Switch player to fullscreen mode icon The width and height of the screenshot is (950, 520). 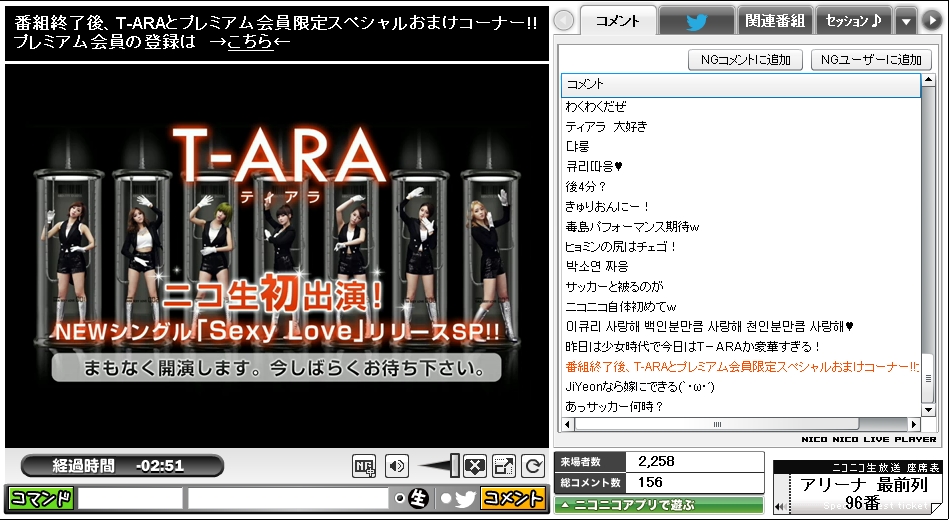tap(503, 466)
